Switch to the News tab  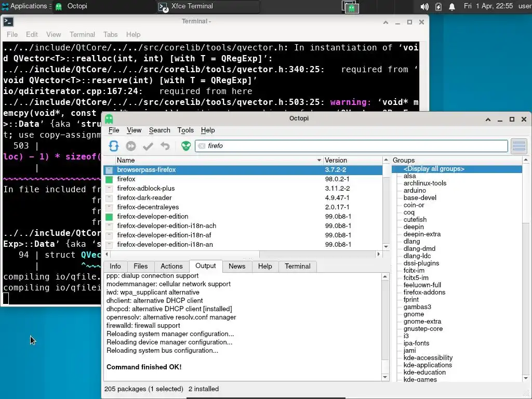(237, 267)
